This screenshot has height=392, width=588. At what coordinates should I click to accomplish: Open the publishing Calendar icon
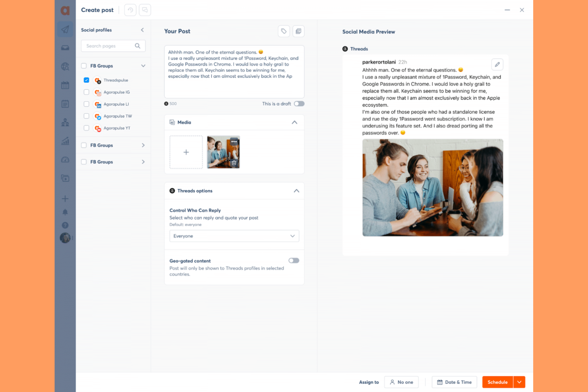pyautogui.click(x=65, y=85)
